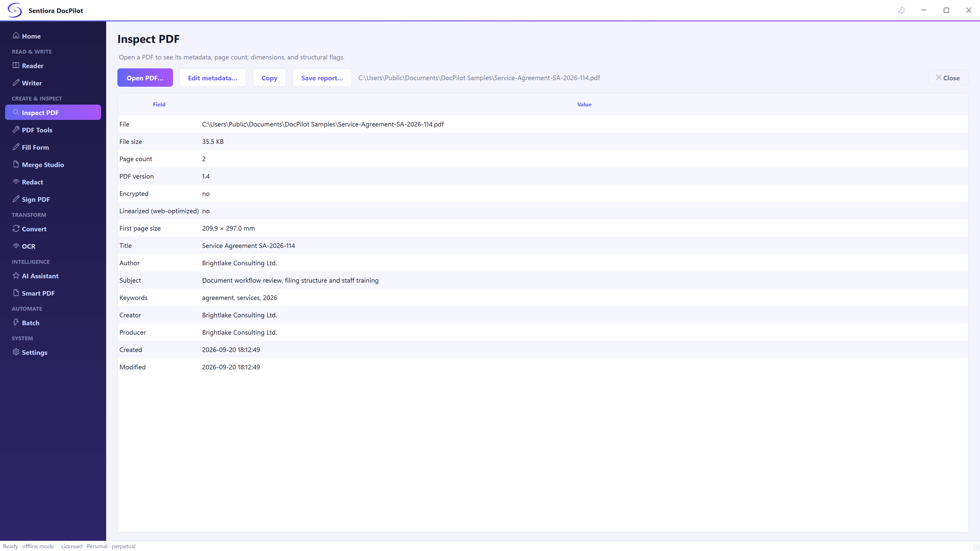
Task: Click the AI Assistant star icon
Action: (x=16, y=275)
